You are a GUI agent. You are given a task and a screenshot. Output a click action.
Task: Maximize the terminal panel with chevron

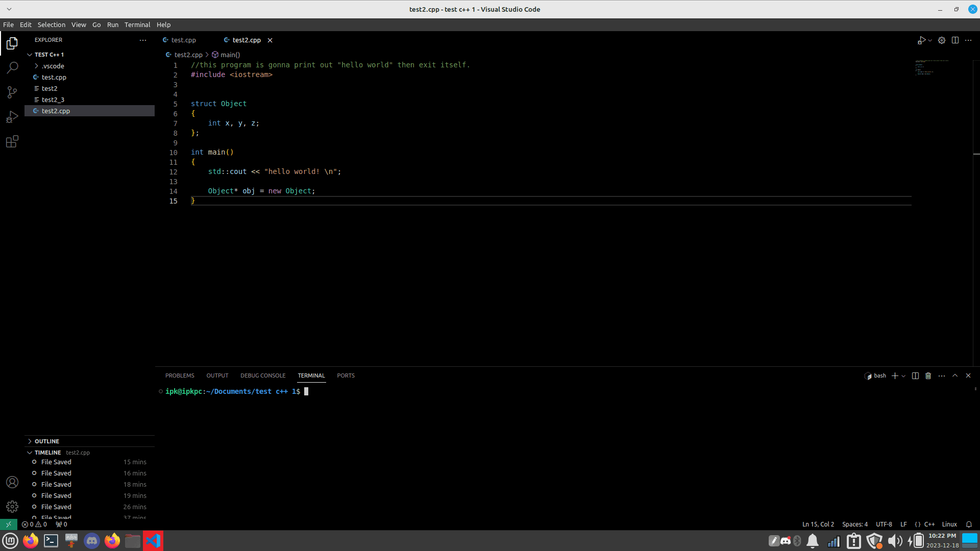955,376
